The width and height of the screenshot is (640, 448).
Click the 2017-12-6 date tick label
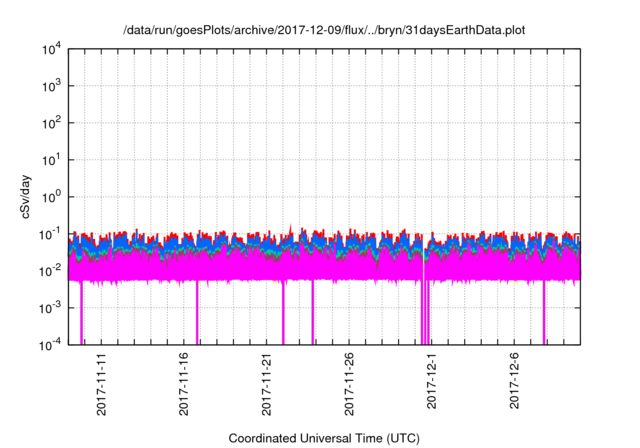514,381
